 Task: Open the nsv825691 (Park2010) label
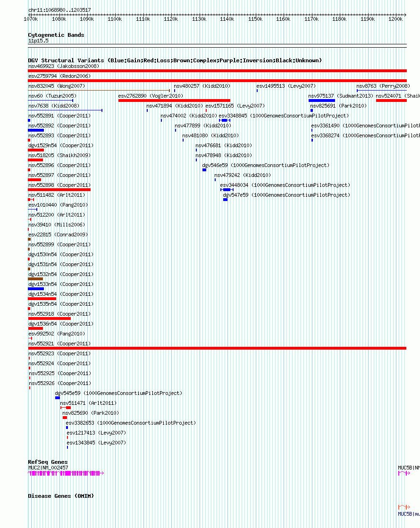338,106
